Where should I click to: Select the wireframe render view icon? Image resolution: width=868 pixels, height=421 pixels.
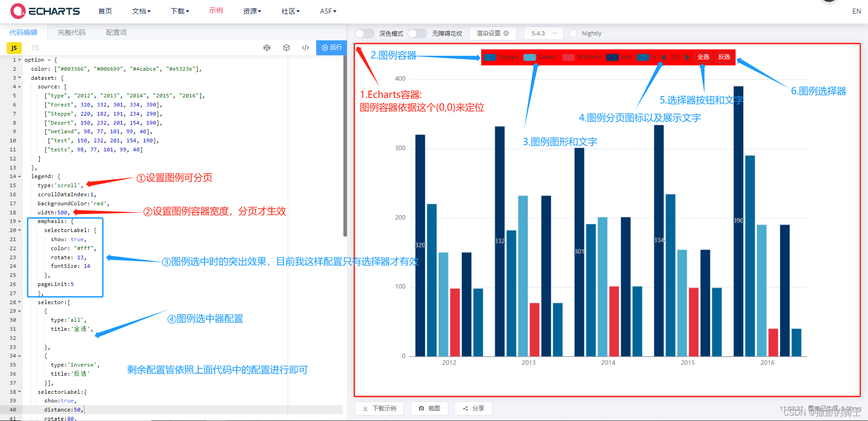(x=267, y=48)
